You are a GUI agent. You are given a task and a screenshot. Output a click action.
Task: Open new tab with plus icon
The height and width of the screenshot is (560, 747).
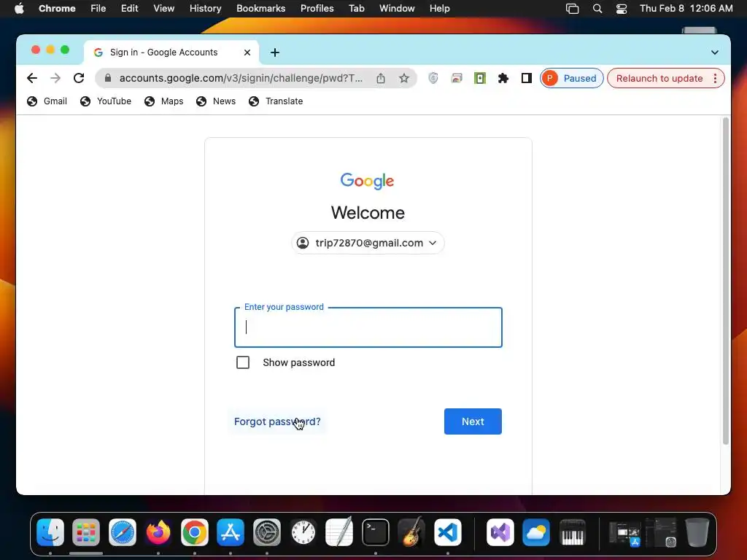[x=275, y=52]
